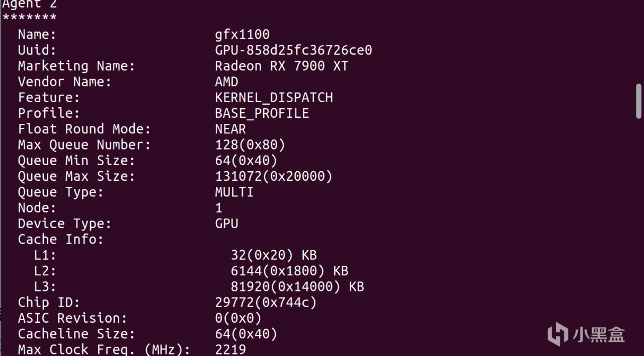Screen dimensions: 644x356
Task: Click the gfx1100 name value
Action: tap(242, 34)
